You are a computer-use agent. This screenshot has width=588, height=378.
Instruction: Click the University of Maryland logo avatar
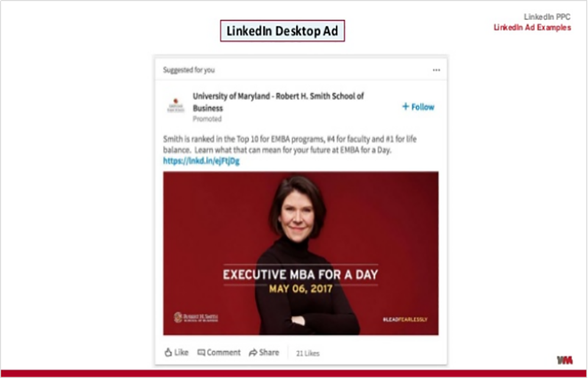click(176, 105)
